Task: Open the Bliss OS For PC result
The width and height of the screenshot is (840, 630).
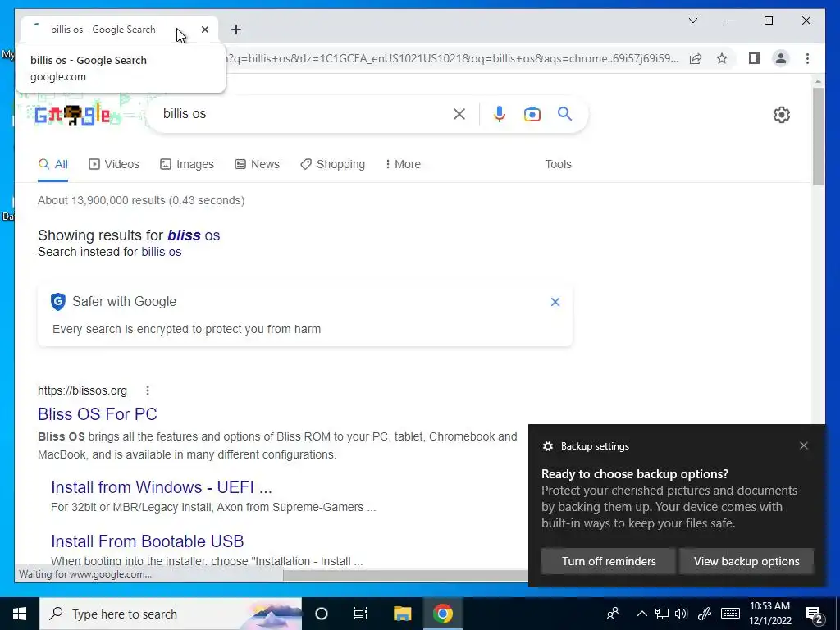Action: (97, 414)
